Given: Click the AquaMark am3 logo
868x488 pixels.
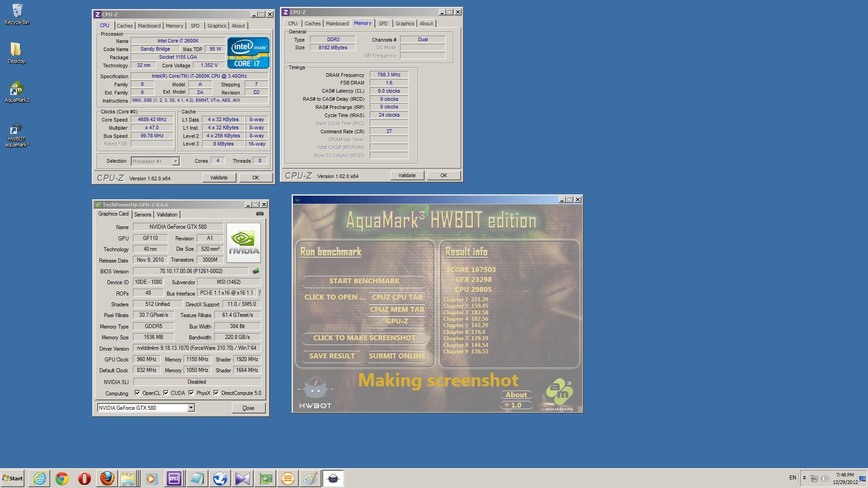Looking at the screenshot, I should 560,394.
